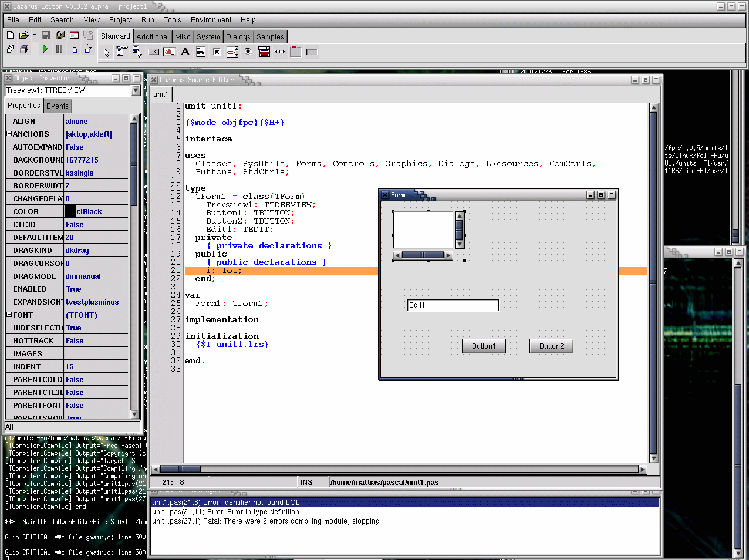Screen dimensions: 749x560
Task: Select the Label 'A' component in palette
Action: [x=185, y=52]
